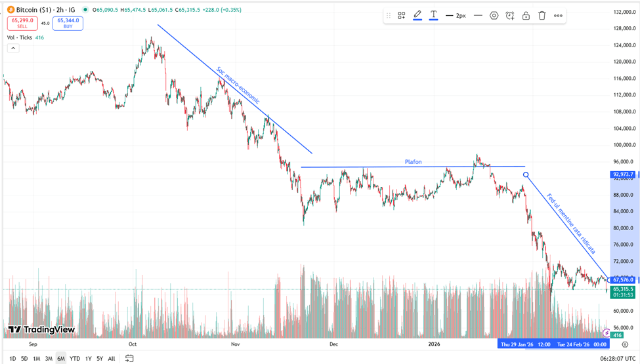This screenshot has width=640, height=364.
Task: Add alert on trend line icon
Action: (x=510, y=15)
